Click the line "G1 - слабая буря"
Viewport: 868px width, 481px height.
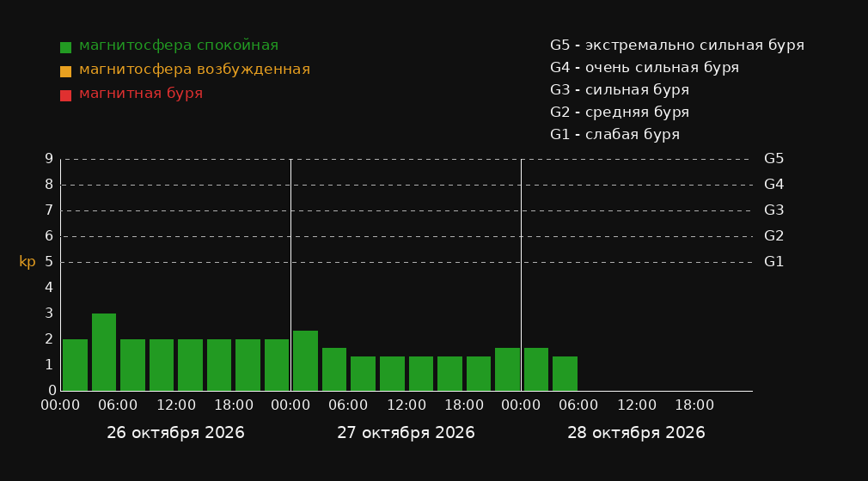[x=614, y=135]
